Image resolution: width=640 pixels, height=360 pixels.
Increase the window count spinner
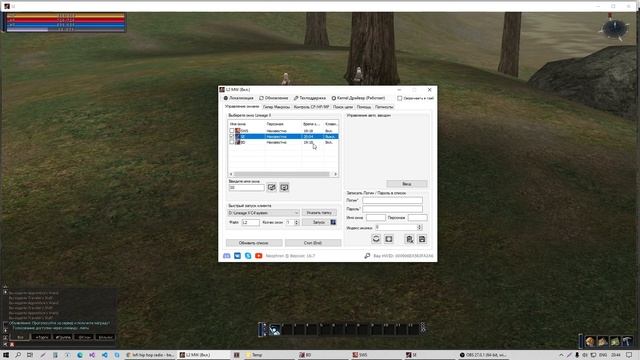(297, 221)
